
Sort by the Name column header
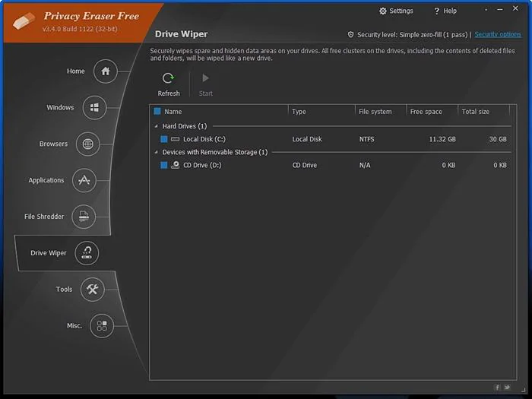[x=173, y=112]
